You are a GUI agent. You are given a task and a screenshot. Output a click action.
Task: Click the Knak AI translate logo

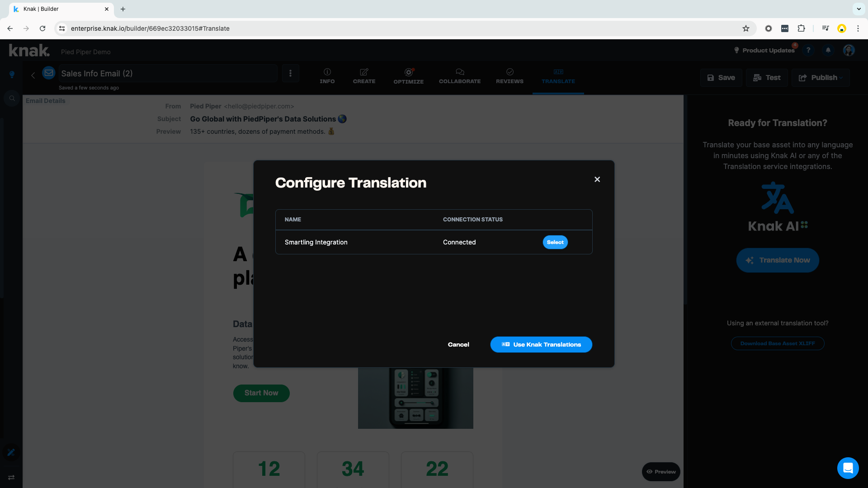(x=778, y=207)
